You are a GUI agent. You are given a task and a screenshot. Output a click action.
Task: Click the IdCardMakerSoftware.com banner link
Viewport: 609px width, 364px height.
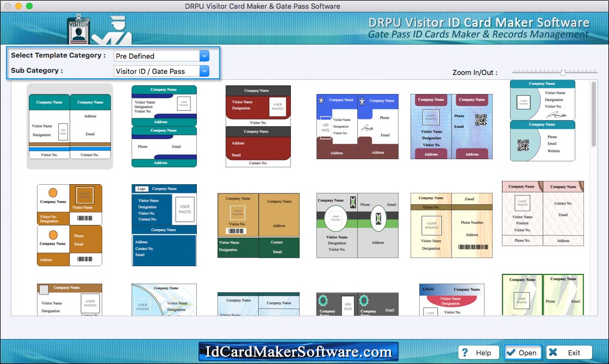299,352
